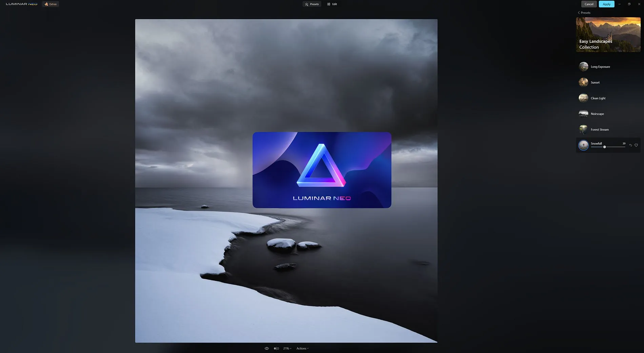Choose the Forest Stream preset icon
644x353 pixels.
coord(583,129)
